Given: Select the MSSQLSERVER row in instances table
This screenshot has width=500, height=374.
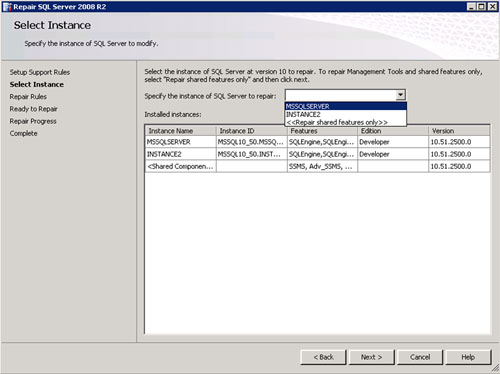Looking at the screenshot, I should point(318,142).
